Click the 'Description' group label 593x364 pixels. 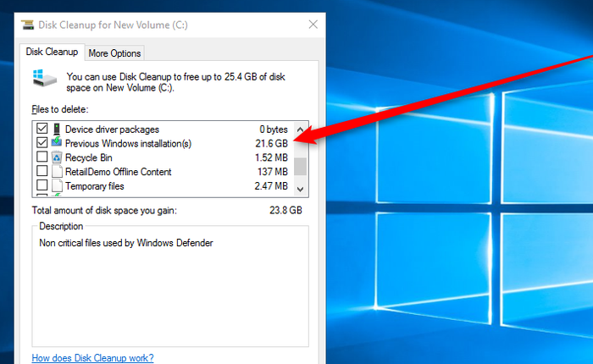(61, 226)
